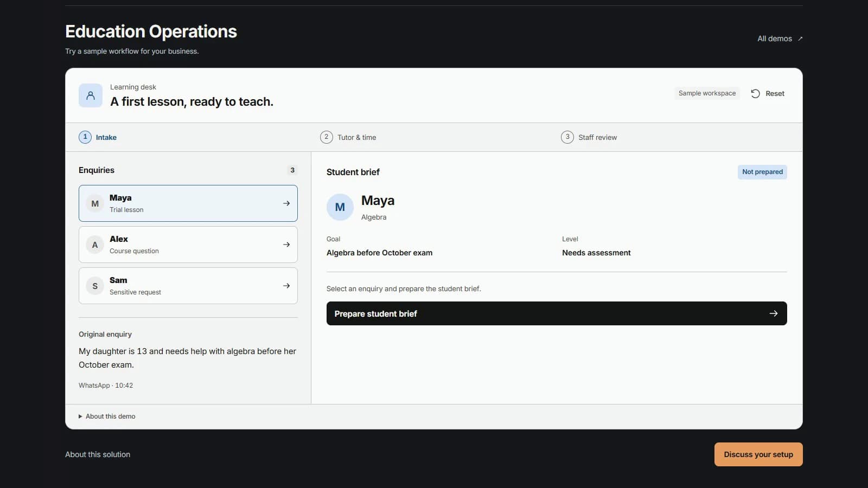Click Maya's large blue avatar in Student brief

[340, 207]
